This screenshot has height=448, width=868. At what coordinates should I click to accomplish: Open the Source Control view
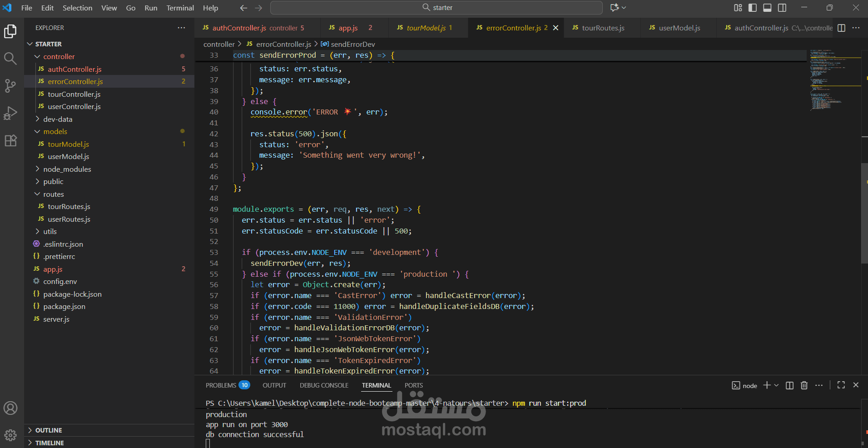10,85
